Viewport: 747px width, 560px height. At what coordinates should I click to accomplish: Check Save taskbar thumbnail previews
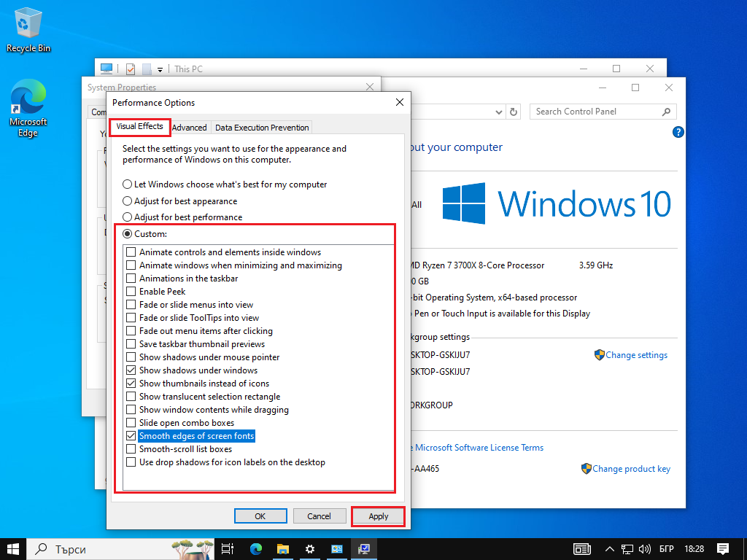click(131, 344)
